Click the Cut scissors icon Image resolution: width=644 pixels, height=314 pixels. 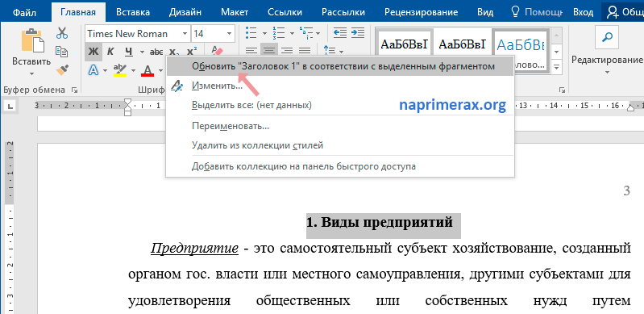click(x=62, y=33)
